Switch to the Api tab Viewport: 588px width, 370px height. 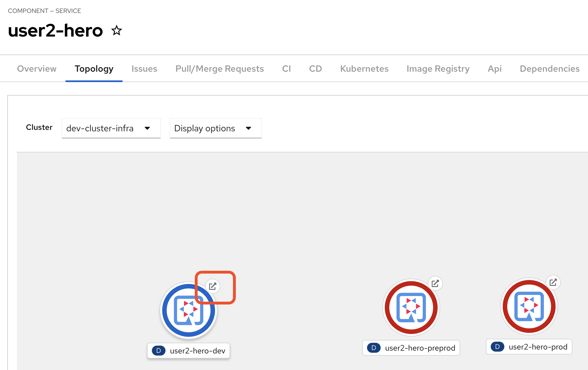click(495, 69)
